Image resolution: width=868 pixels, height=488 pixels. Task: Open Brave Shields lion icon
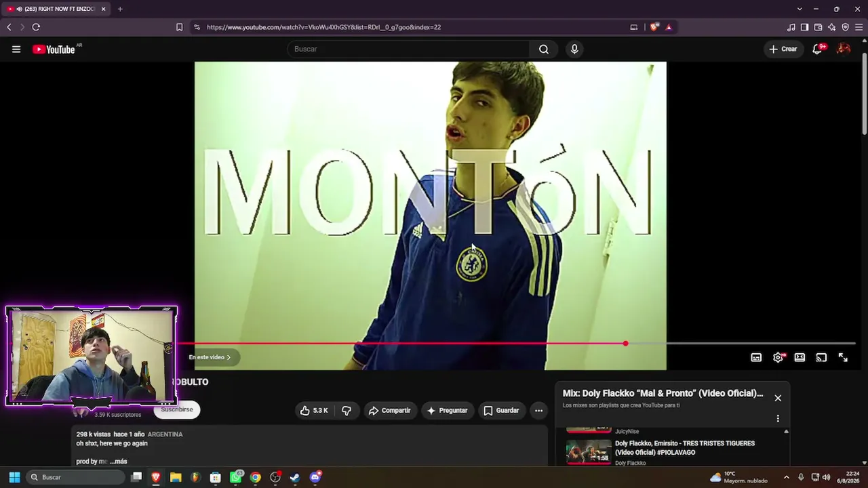coord(654,27)
